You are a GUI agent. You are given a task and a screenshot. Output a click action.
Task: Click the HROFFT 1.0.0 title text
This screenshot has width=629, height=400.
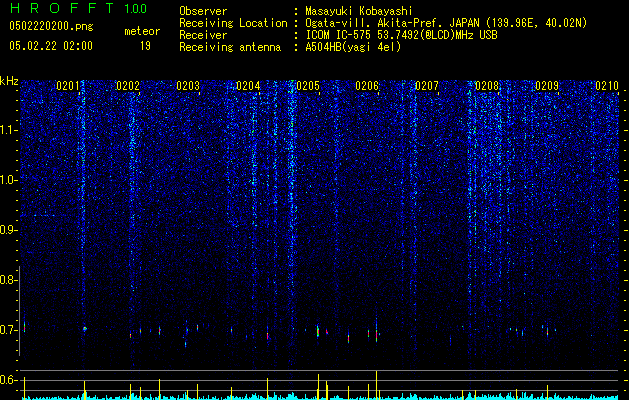tap(79, 8)
